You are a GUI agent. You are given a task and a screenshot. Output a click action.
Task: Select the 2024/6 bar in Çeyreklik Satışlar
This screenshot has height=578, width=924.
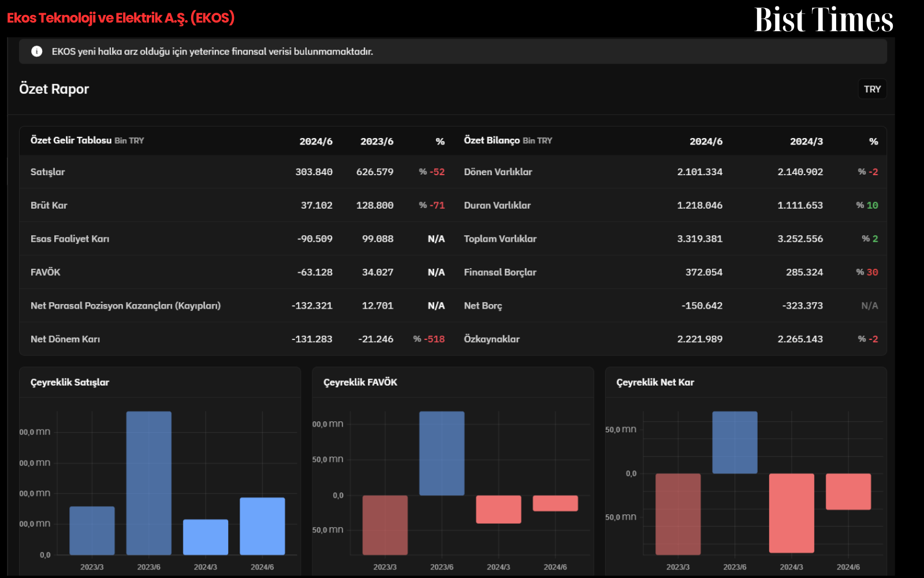point(262,526)
